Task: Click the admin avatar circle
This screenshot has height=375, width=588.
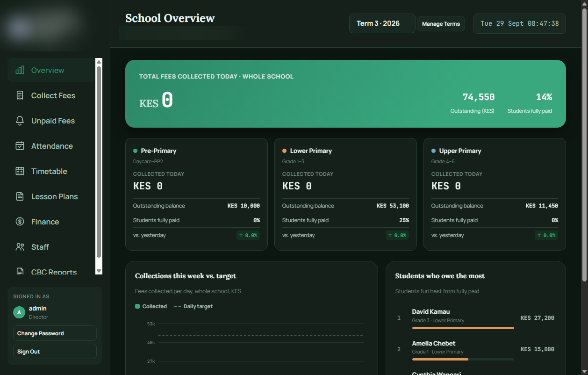Action: click(19, 312)
